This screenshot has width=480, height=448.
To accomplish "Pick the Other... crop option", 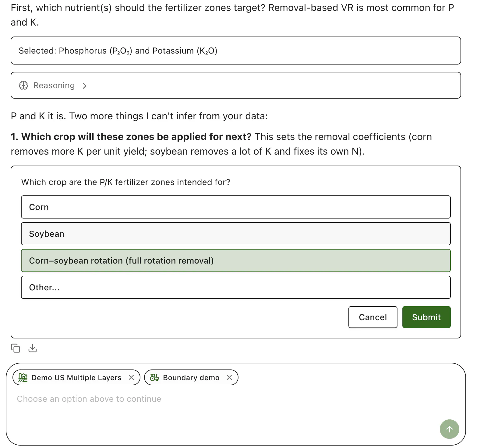I will (236, 287).
